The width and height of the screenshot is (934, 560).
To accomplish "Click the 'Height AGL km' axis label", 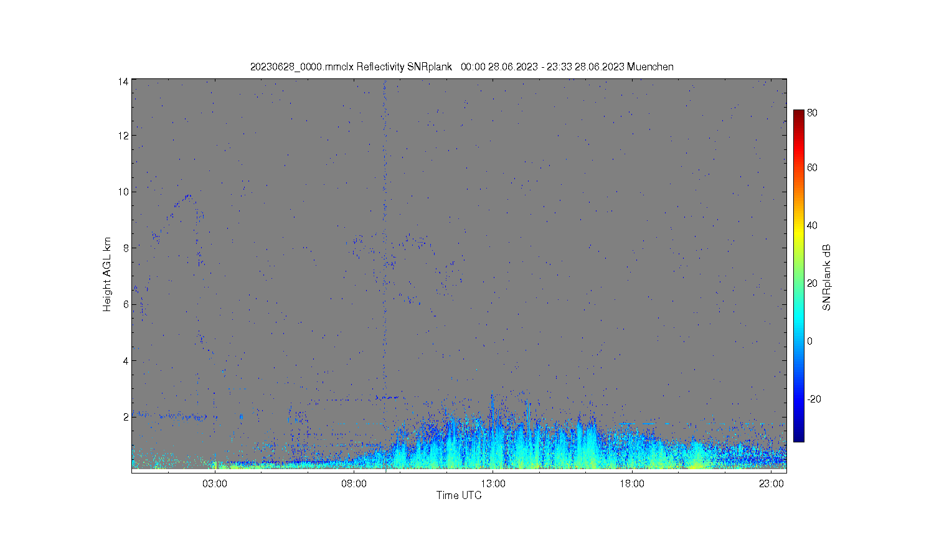I will tap(107, 274).
